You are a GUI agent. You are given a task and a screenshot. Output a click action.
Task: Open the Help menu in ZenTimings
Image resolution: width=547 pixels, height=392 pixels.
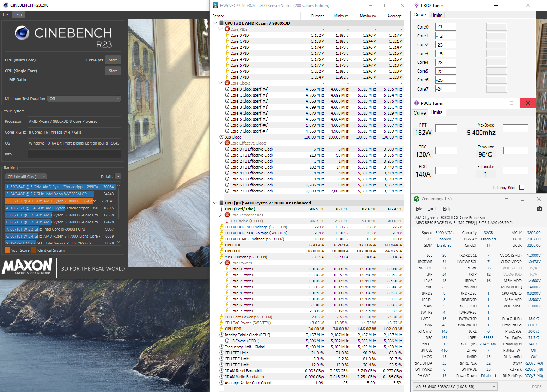click(x=447, y=209)
